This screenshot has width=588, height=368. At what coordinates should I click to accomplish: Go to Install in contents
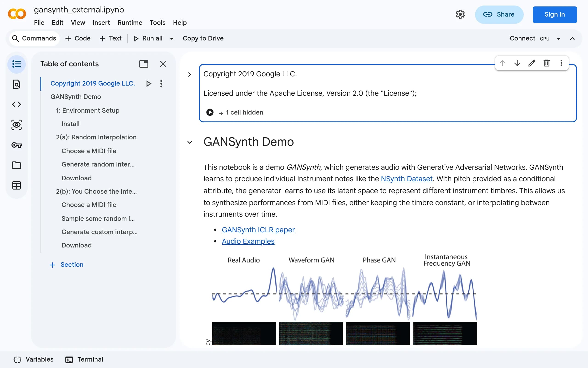pyautogui.click(x=71, y=124)
